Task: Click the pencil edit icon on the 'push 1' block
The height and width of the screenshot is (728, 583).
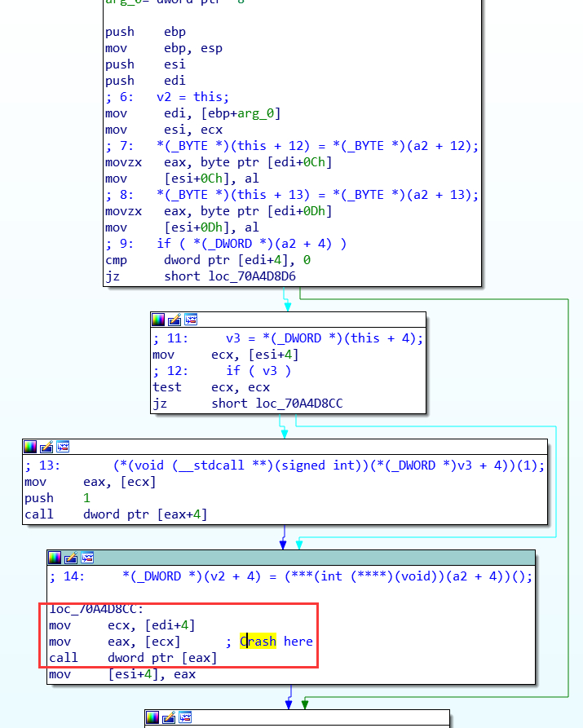Action: pos(46,447)
